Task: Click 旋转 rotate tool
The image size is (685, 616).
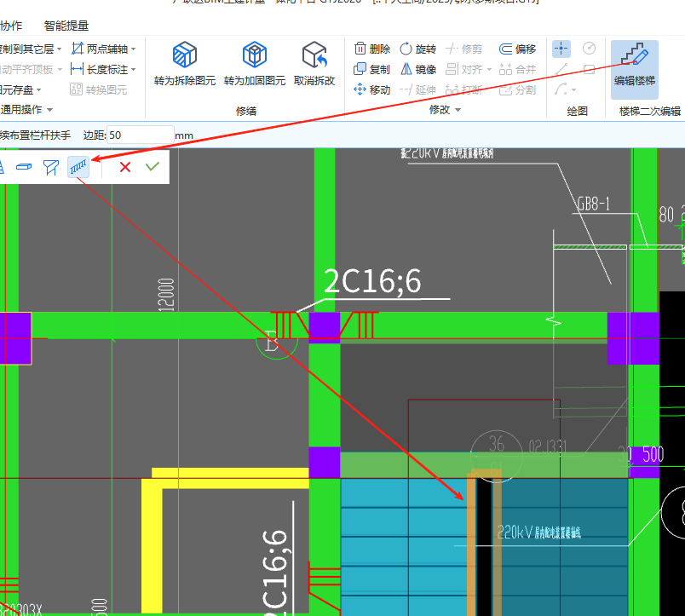Action: point(418,49)
